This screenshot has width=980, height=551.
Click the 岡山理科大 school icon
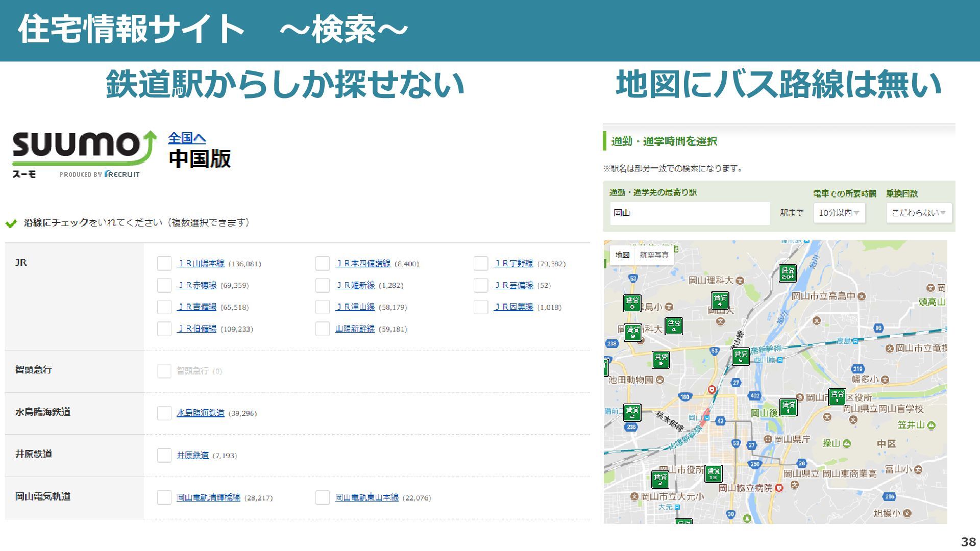coord(740,281)
